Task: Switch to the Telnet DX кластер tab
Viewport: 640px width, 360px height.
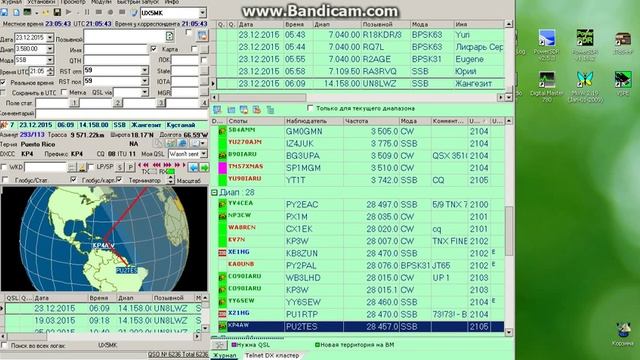Action: point(272,356)
